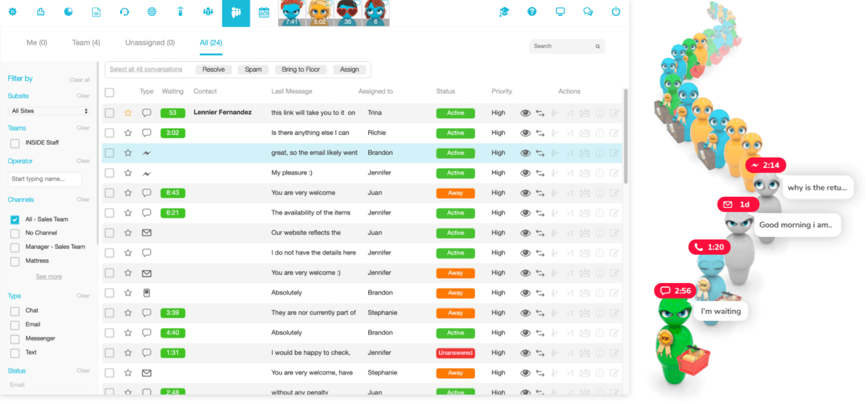Click the operator name input field
This screenshot has width=868, height=404.
tap(45, 179)
